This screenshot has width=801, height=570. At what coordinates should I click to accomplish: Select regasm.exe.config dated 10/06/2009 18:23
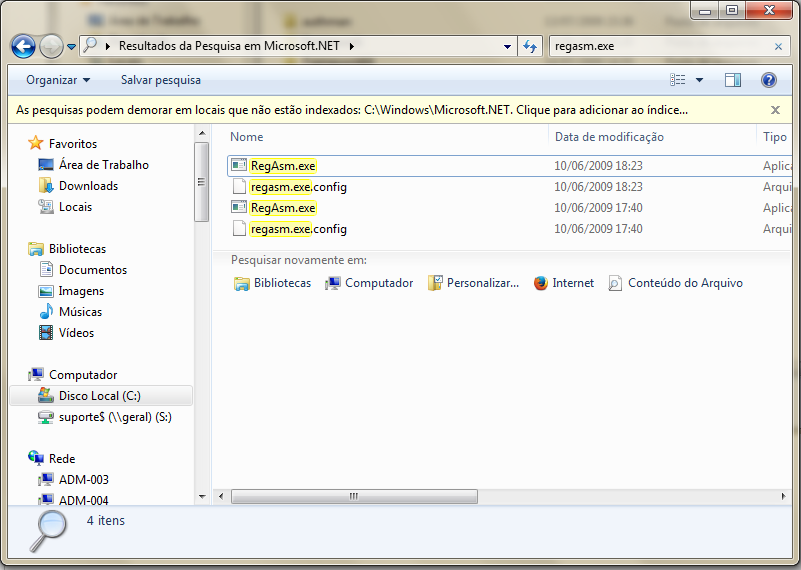[x=510, y=187]
